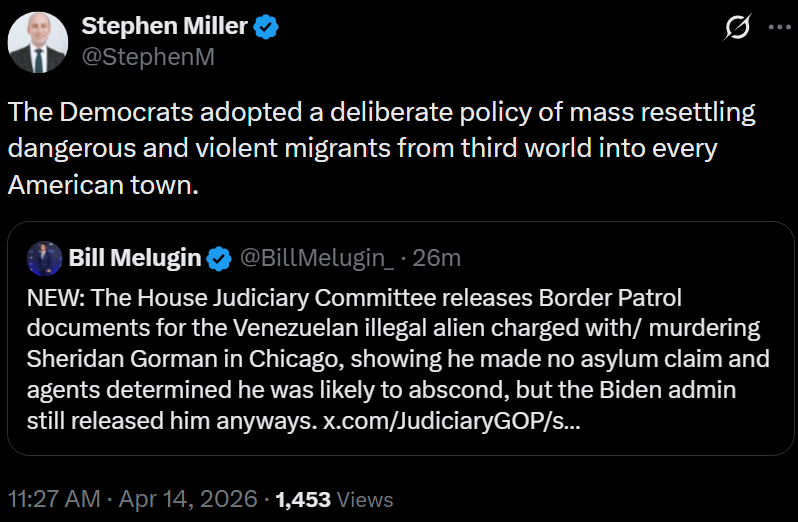798x522 pixels.
Task: Click the Views label
Action: pyautogui.click(x=365, y=499)
